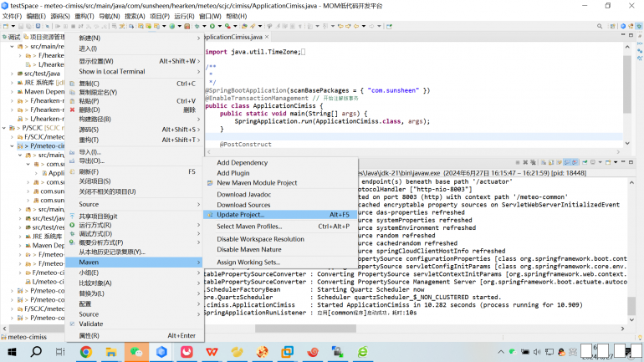The height and width of the screenshot is (362, 644).
Task: Click the red delete (删除) icon
Action: click(x=72, y=110)
